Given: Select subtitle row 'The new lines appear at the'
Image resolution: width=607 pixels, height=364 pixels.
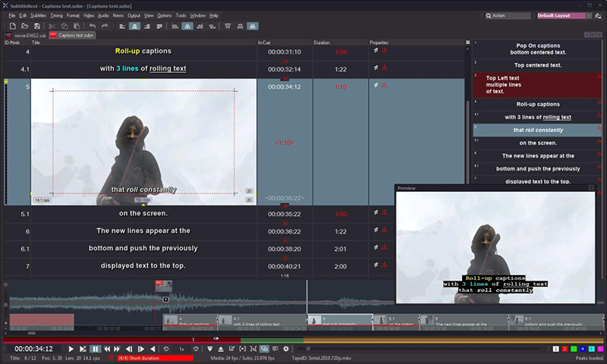Looking at the screenshot, I should (143, 231).
